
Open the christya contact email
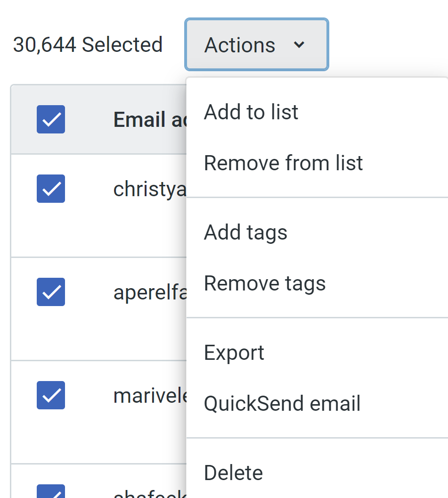pyautogui.click(x=150, y=189)
